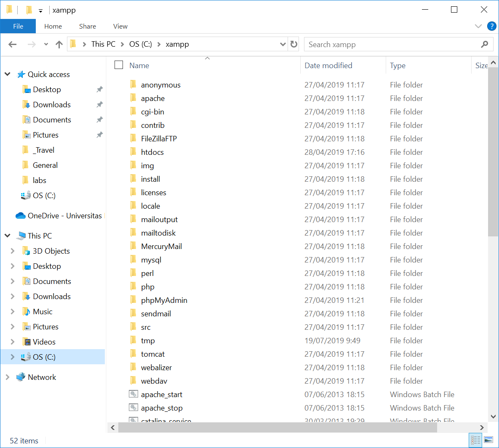Tick the select-all checkbox beside Name
Image resolution: width=499 pixels, height=448 pixels.
[119, 65]
